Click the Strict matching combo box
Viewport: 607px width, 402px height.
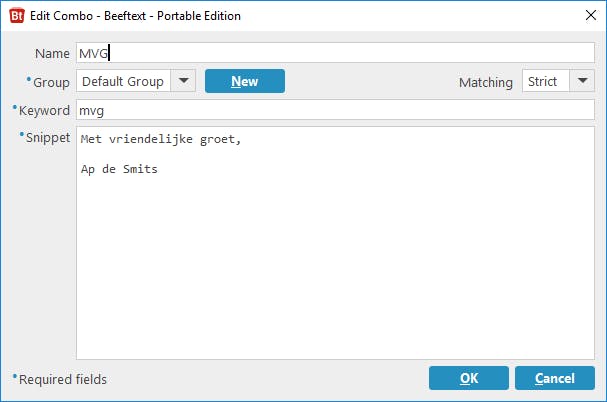click(558, 81)
